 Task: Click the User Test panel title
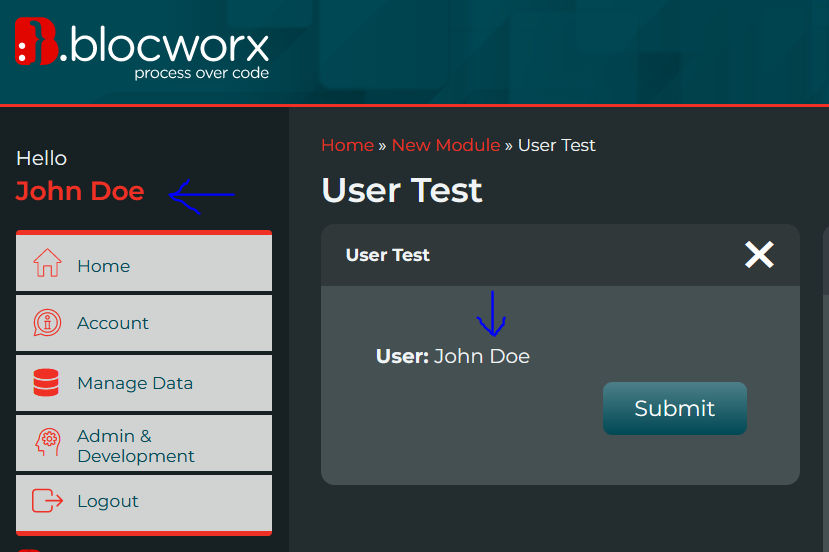pyautogui.click(x=388, y=255)
